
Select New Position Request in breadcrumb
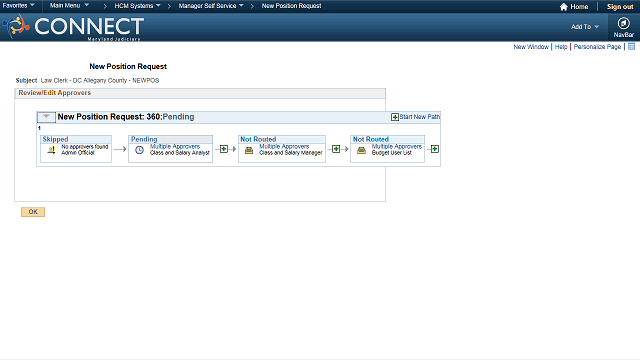click(291, 6)
